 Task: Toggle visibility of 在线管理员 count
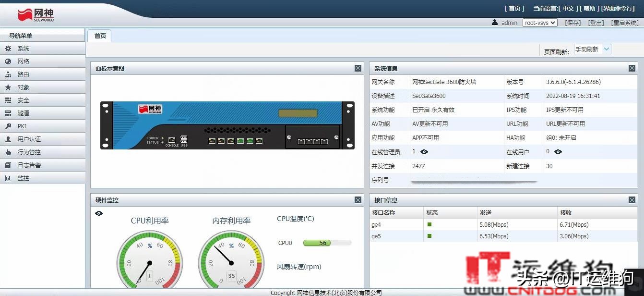click(x=424, y=152)
